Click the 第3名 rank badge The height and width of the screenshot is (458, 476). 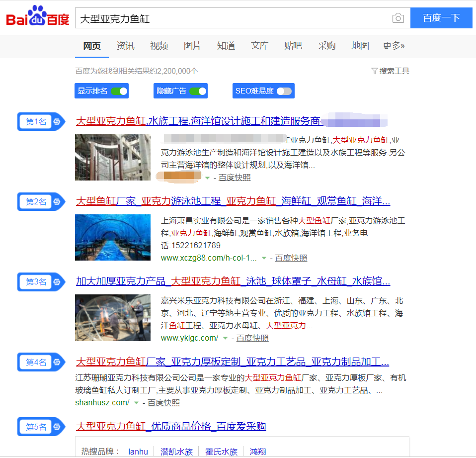42,282
